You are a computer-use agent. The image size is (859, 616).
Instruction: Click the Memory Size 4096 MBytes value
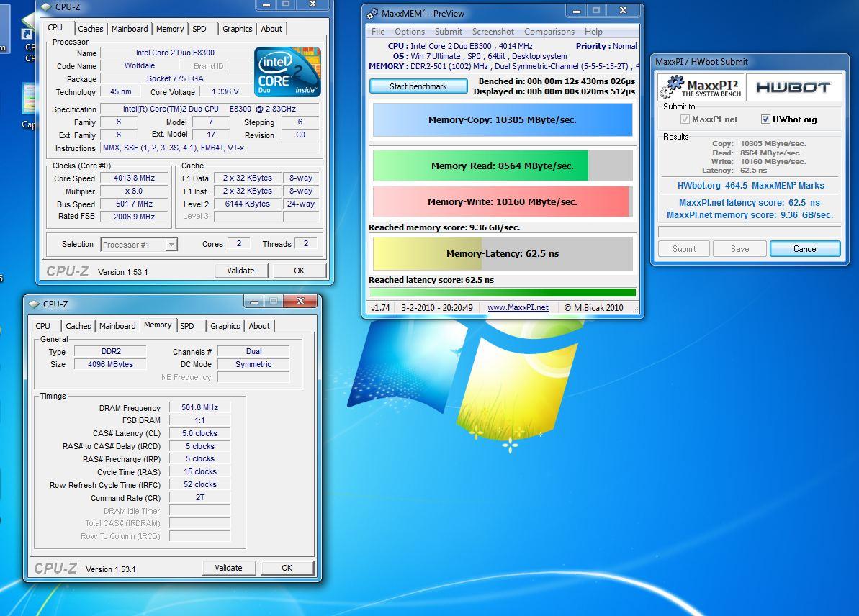110,364
